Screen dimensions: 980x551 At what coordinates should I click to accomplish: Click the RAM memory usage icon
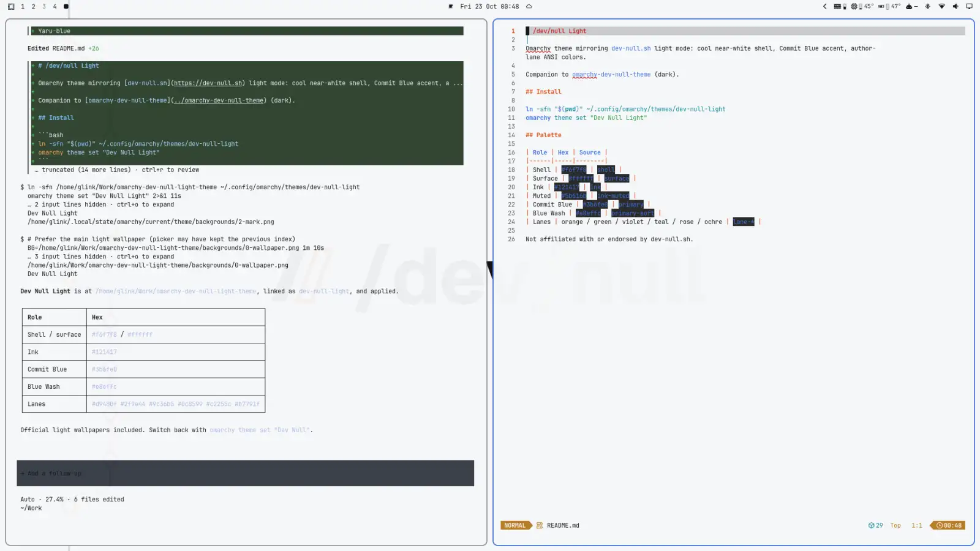click(837, 6)
